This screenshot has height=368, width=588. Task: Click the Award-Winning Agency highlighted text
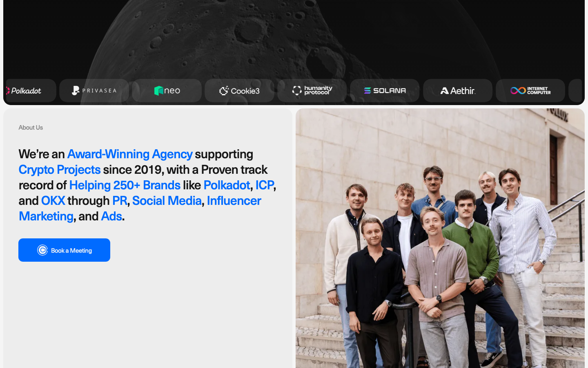tap(130, 154)
